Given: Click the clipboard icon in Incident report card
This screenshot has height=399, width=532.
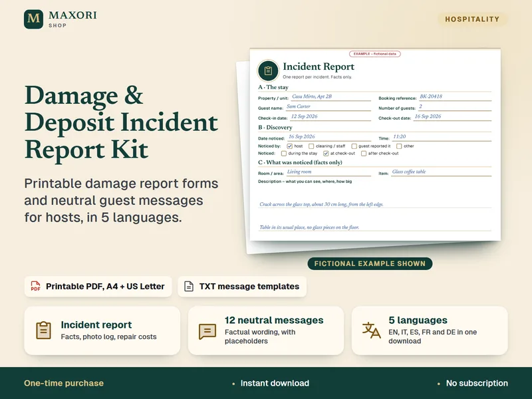Looking at the screenshot, I should tap(43, 331).
